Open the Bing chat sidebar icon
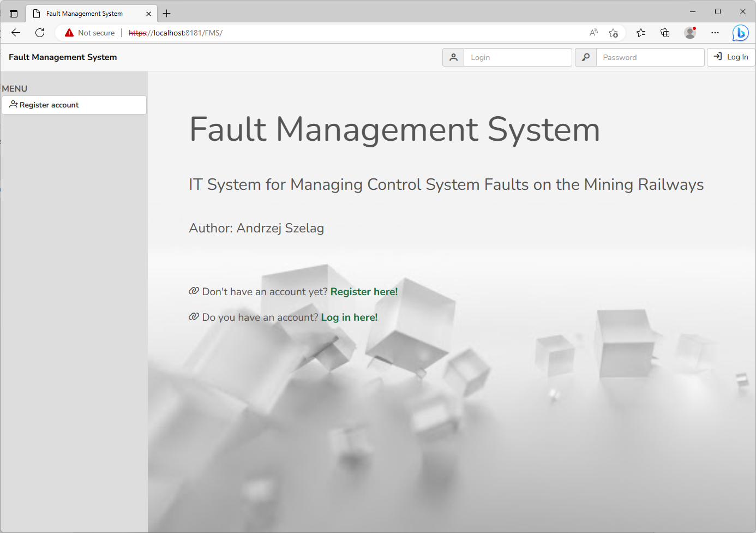Screen dimensions: 756x533 click(740, 33)
